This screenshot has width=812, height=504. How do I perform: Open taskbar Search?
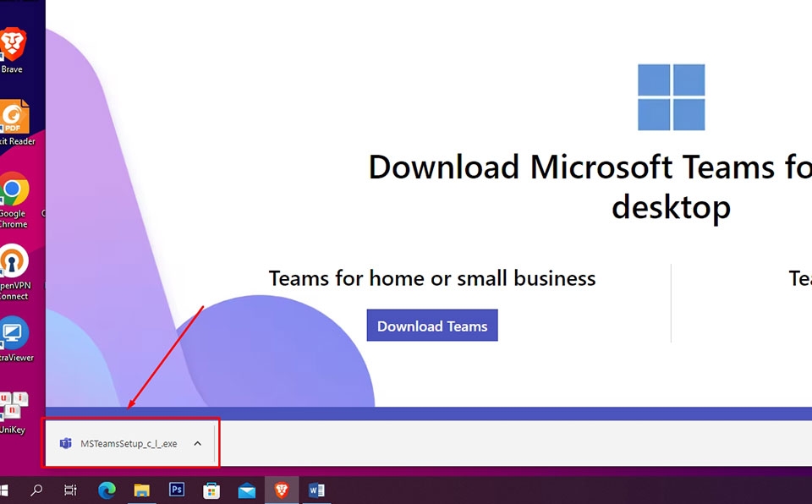tap(36, 490)
